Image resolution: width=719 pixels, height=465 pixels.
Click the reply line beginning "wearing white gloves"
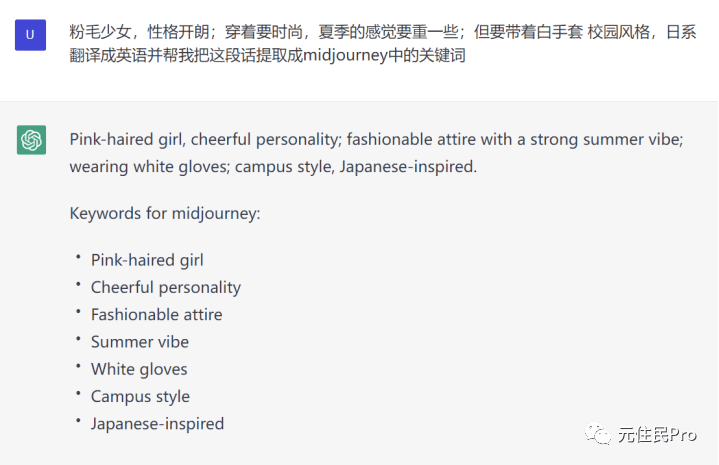[273, 166]
